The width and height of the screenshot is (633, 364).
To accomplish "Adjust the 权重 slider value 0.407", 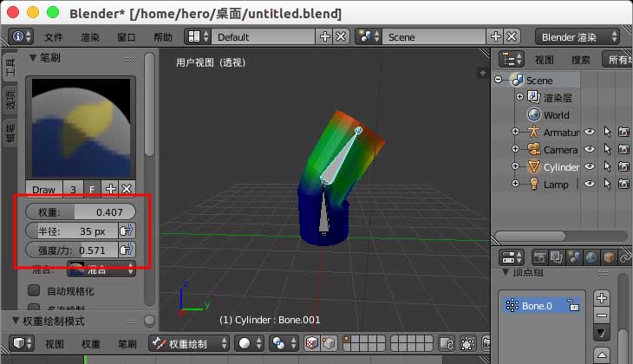I will click(81, 211).
